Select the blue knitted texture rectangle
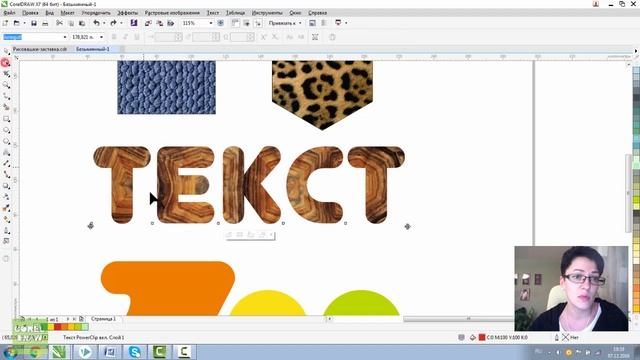 [x=167, y=87]
